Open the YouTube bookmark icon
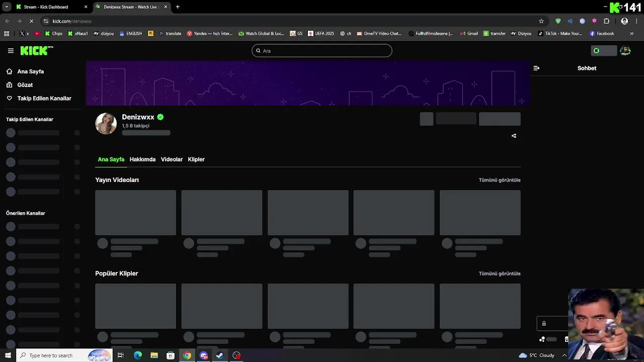Image resolution: width=644 pixels, height=362 pixels. 37,34
